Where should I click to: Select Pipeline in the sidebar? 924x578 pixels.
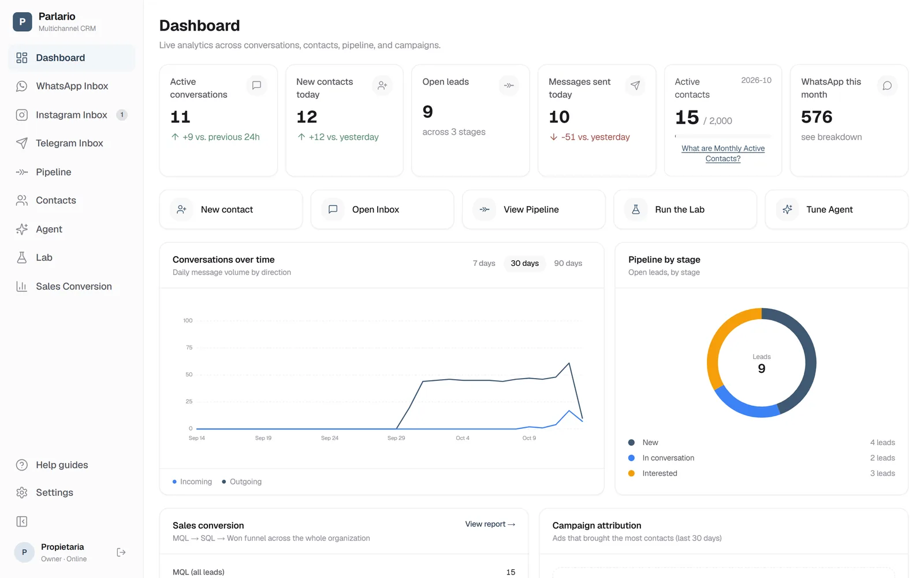[72, 172]
